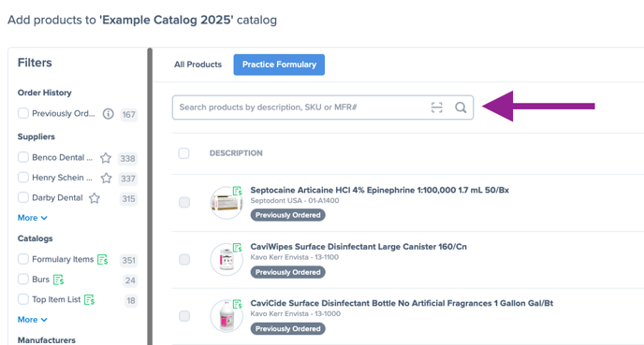Click the Septocaine product thumbnail

(227, 203)
